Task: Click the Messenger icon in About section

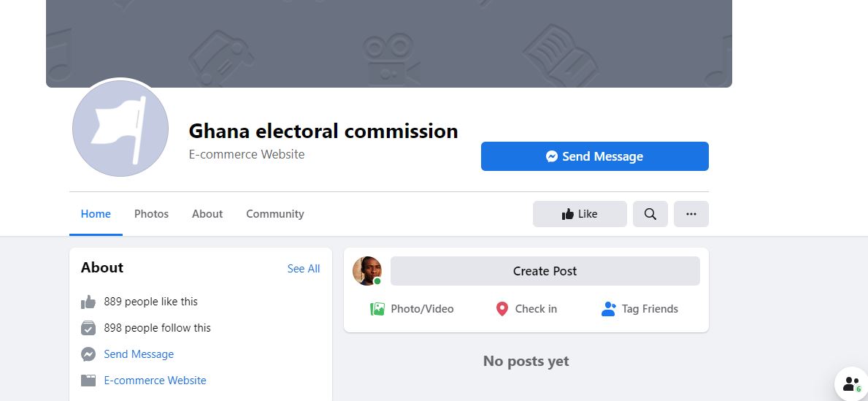Action: (x=88, y=354)
